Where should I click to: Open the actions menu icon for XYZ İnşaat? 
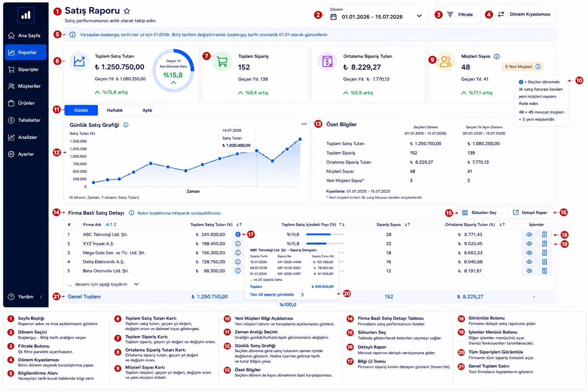pos(544,243)
